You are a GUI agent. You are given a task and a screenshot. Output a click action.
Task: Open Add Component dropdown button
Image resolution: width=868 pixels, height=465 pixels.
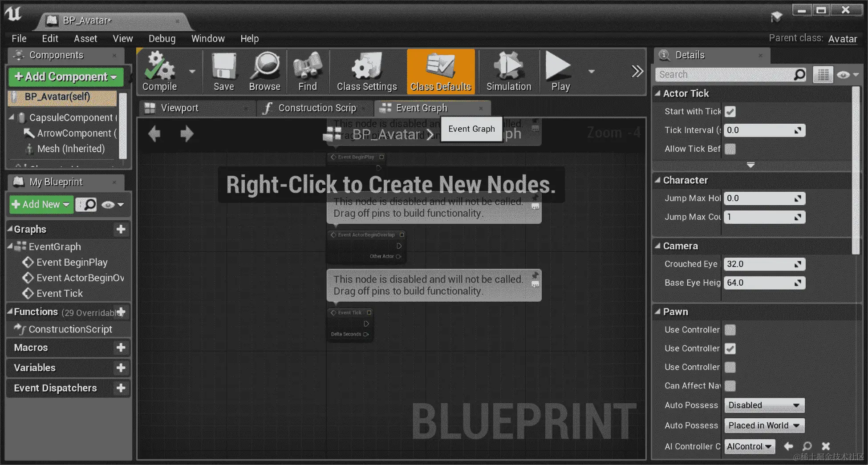pos(65,77)
